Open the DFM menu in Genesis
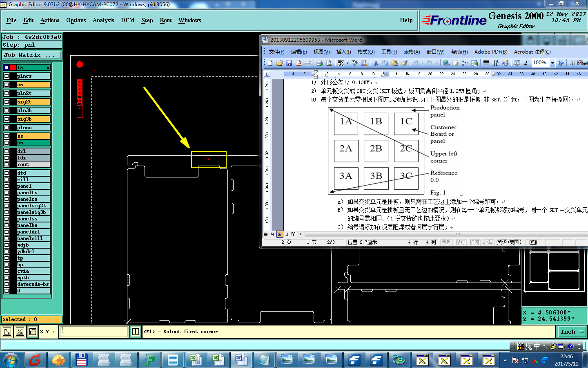 (x=128, y=20)
